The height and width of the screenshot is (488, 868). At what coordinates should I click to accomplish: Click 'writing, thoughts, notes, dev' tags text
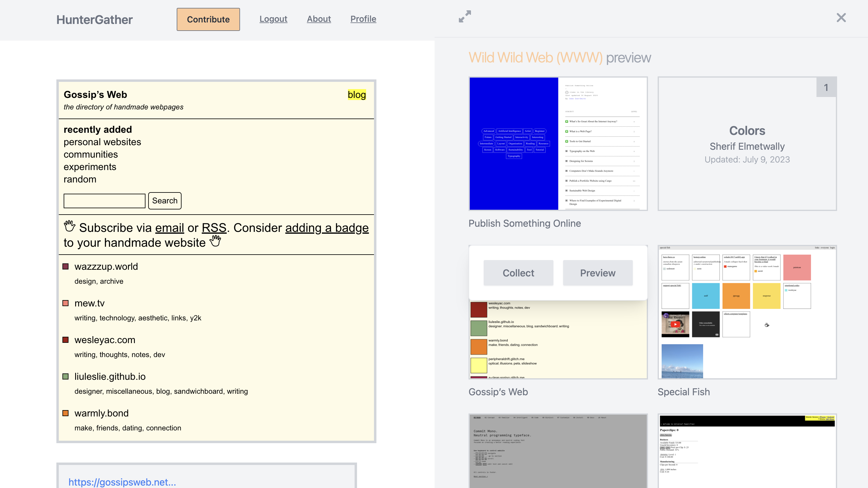[x=120, y=355]
